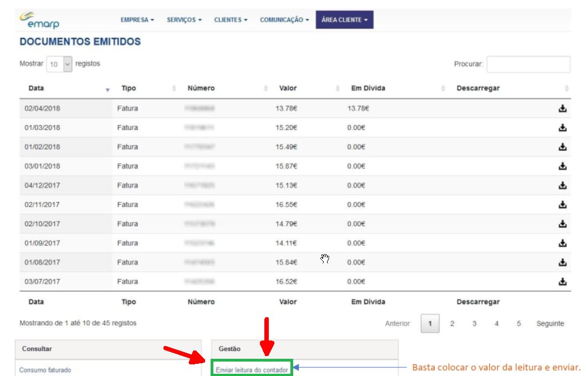
Task: Download the invoice dated 02/04/2018
Action: 562,109
